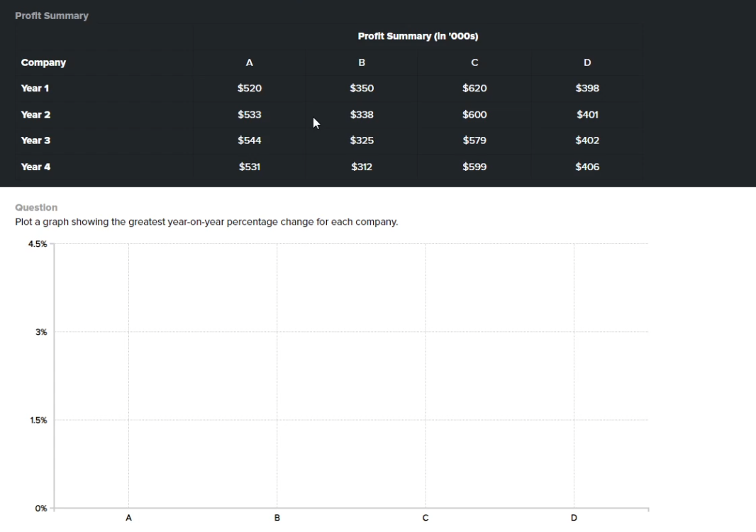Viewport: 756px width, 532px height.
Task: Click the Question section label
Action: [x=35, y=207]
